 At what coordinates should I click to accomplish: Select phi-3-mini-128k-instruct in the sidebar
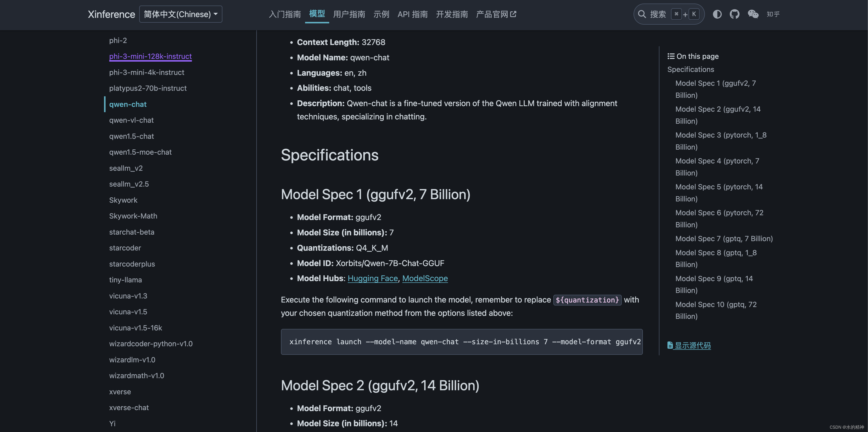point(150,56)
